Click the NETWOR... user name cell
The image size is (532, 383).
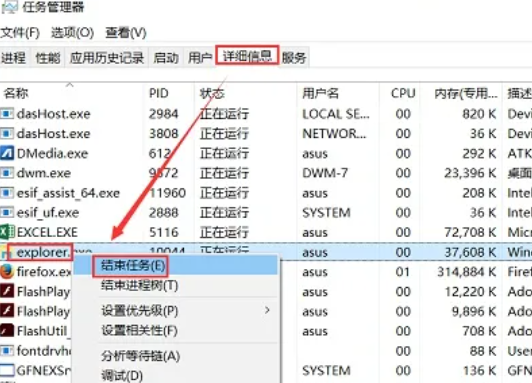coord(334,134)
